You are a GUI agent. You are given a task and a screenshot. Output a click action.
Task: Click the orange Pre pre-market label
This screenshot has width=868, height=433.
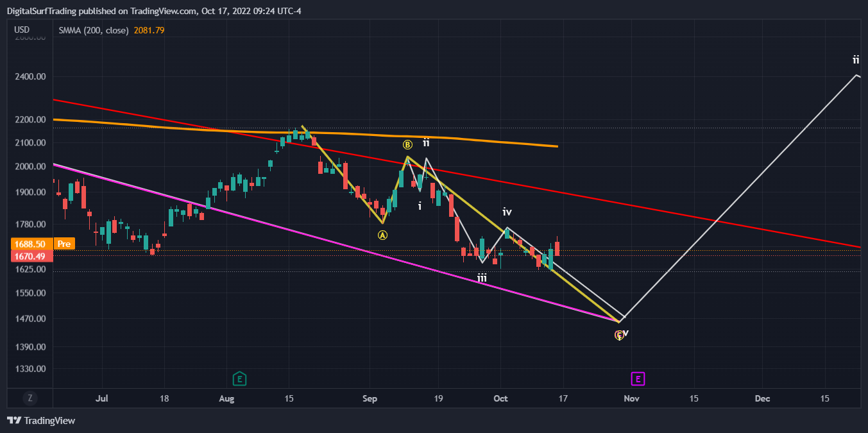pos(64,244)
